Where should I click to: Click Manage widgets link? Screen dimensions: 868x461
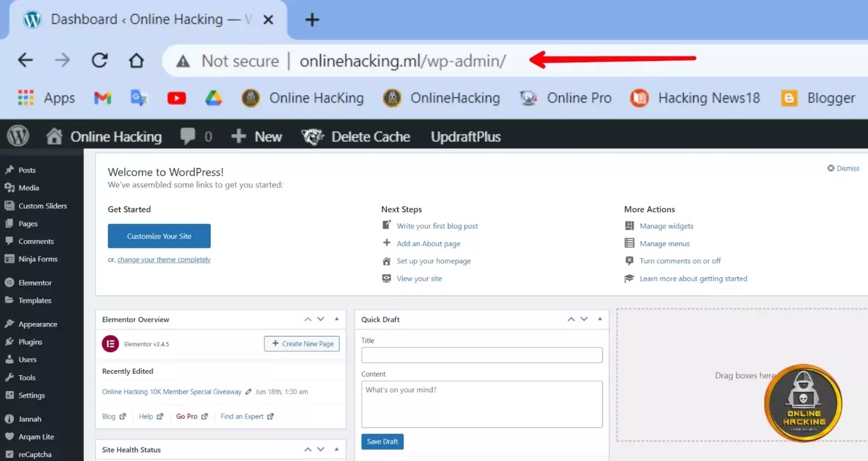(x=667, y=226)
